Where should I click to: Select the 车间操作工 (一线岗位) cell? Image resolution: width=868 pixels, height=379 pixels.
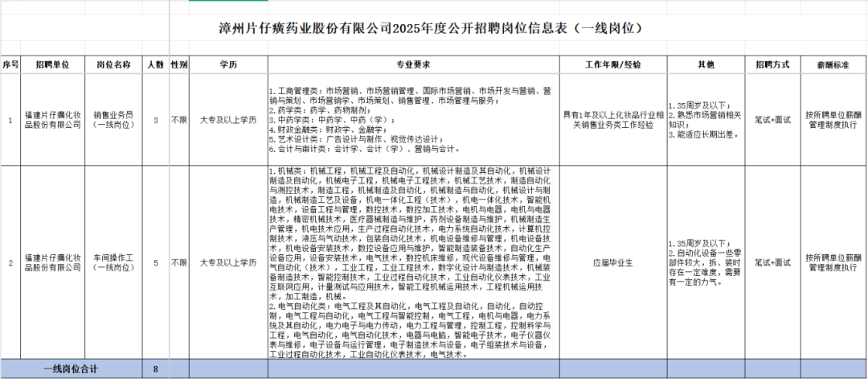[x=113, y=262]
